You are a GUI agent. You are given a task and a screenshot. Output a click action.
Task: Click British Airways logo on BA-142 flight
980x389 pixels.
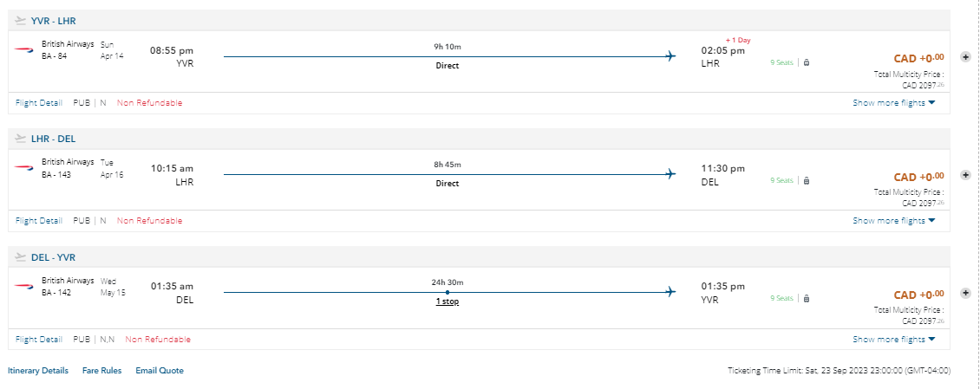[23, 286]
